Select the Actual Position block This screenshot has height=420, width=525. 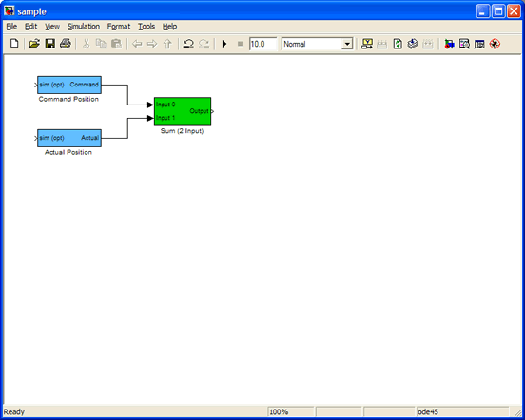tap(69, 138)
